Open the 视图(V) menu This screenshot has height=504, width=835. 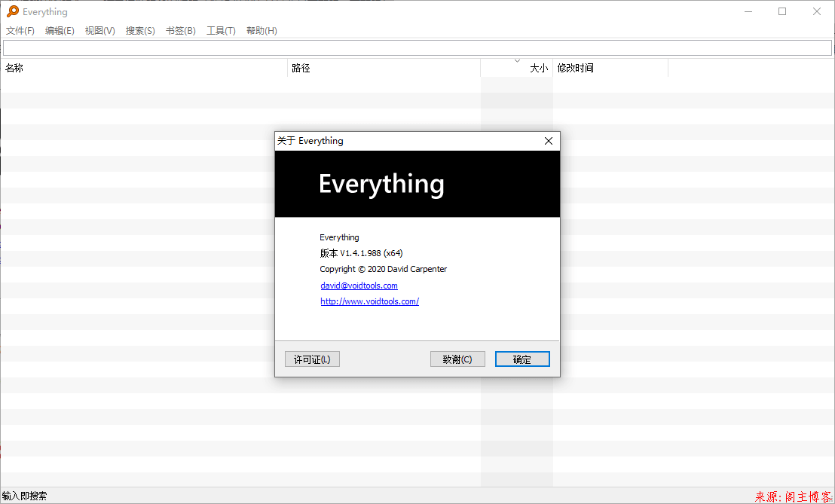point(100,31)
